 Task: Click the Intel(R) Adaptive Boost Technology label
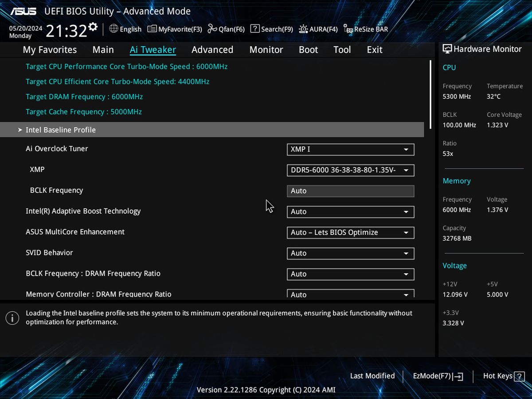83,211
